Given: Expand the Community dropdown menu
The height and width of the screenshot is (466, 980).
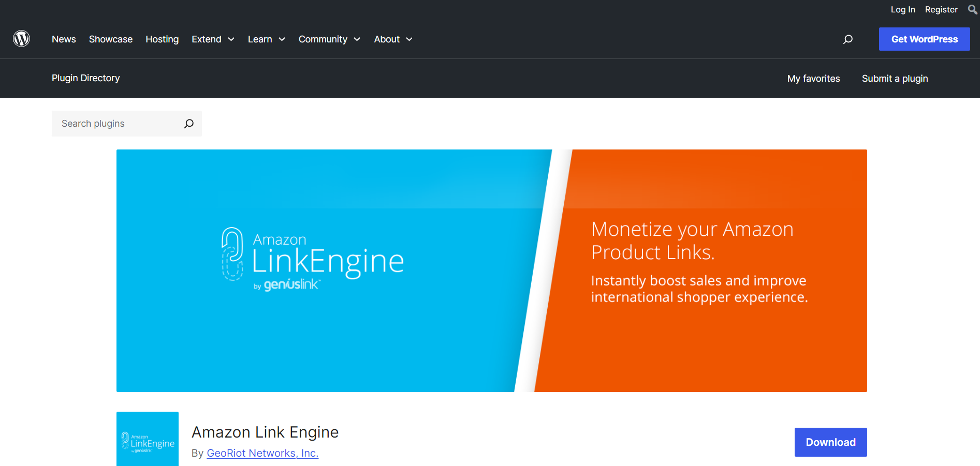Looking at the screenshot, I should coord(329,39).
